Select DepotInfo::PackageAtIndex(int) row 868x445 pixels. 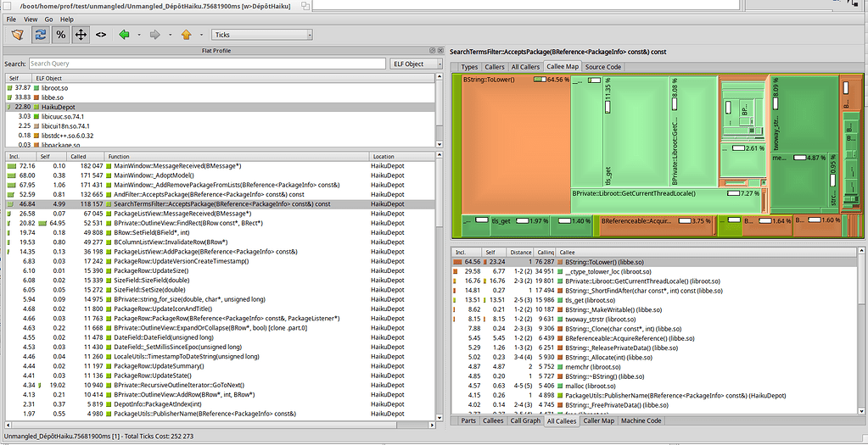221,404
